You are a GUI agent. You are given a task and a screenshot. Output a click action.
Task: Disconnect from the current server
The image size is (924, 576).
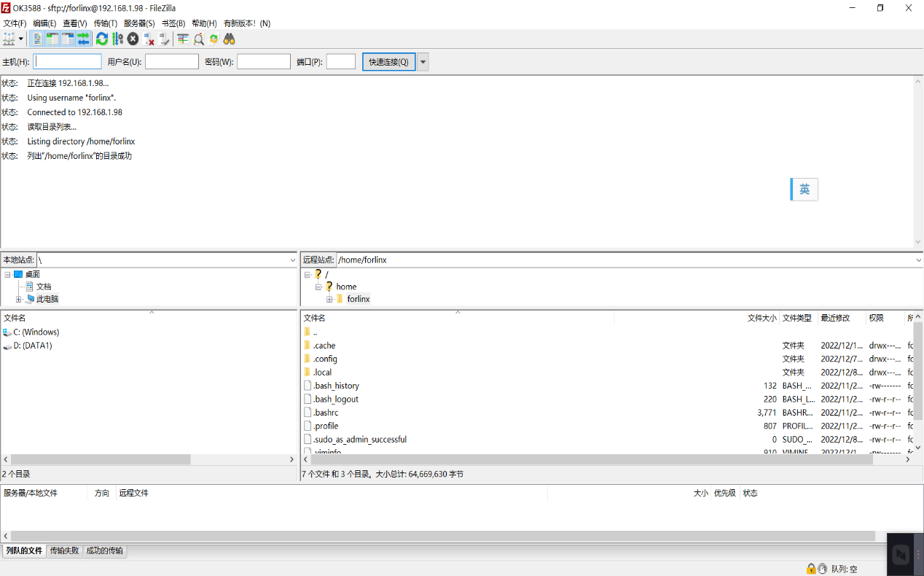click(x=149, y=39)
